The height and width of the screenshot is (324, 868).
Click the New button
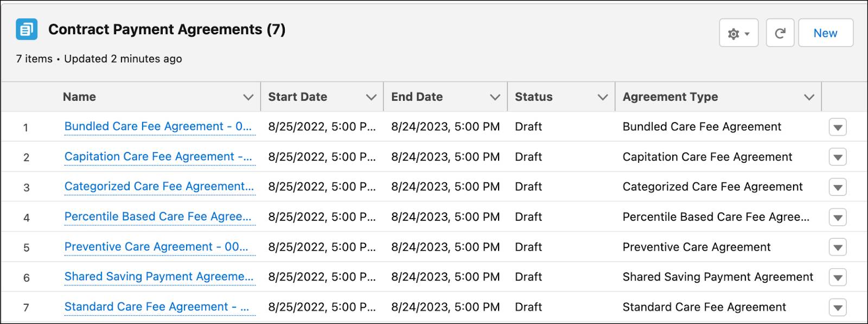pyautogui.click(x=825, y=34)
